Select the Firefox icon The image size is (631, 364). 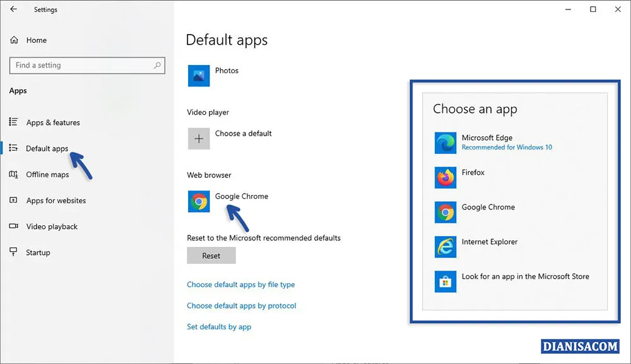pos(445,177)
